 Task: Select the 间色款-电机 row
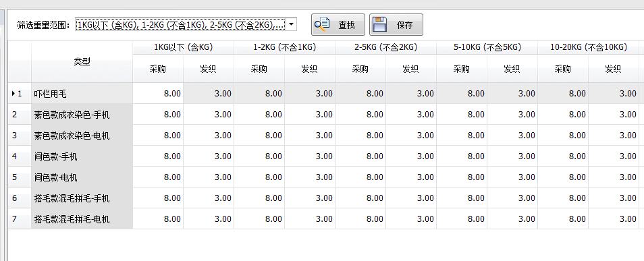coord(82,177)
